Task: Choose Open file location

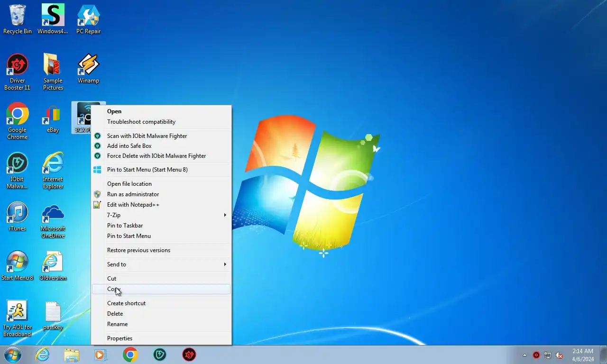Action: [161, 184]
